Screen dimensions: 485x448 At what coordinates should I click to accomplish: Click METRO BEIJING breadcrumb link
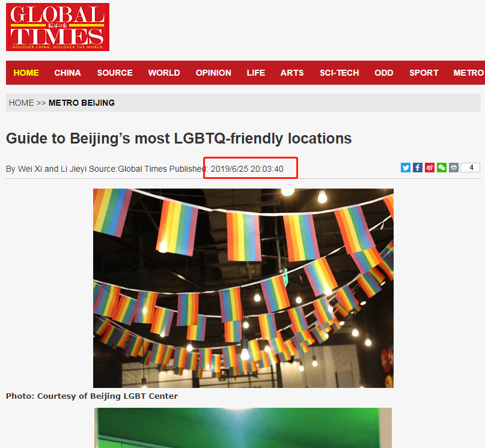click(82, 103)
